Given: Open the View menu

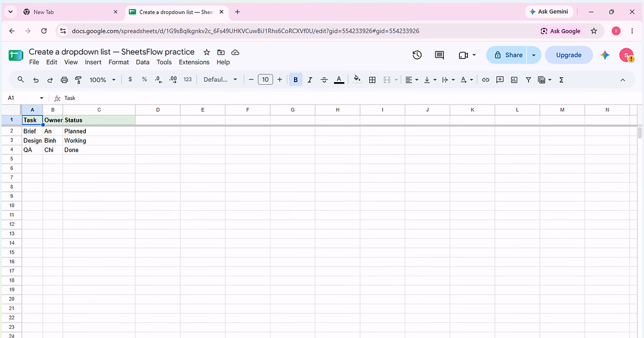Looking at the screenshot, I should click(71, 62).
